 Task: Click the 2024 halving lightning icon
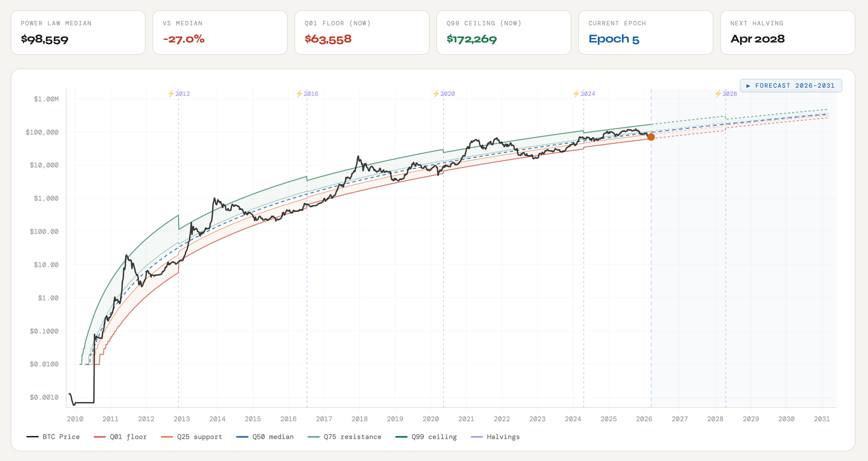pyautogui.click(x=576, y=94)
